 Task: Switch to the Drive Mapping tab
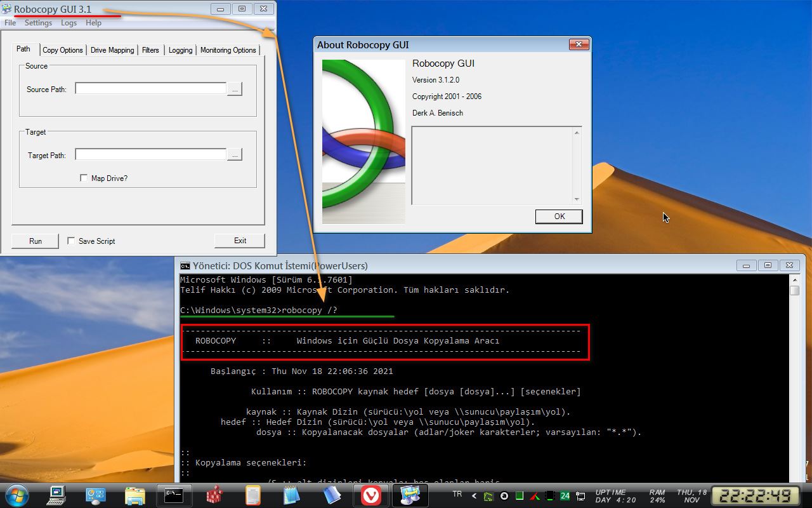click(x=112, y=50)
